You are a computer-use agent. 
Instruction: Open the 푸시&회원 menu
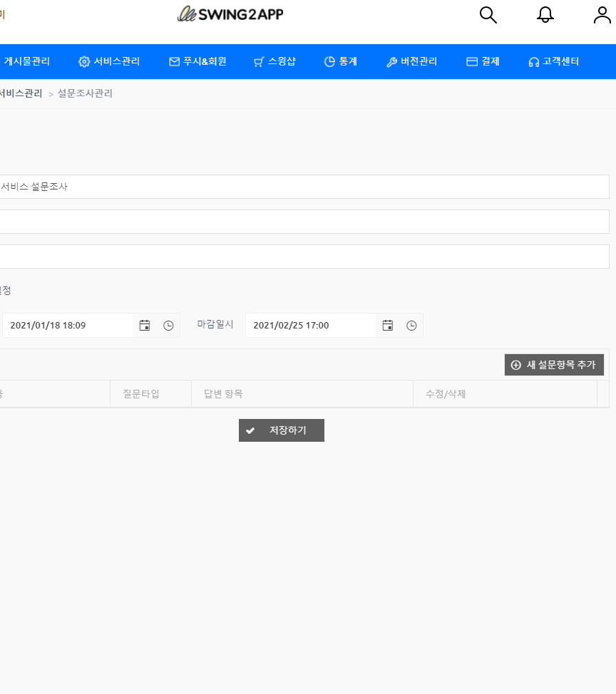(x=197, y=62)
